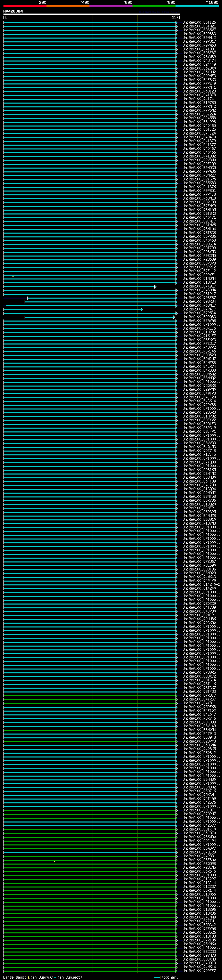
Task: Click hit label UniRef100_O02494
Action: (x=199, y=841)
